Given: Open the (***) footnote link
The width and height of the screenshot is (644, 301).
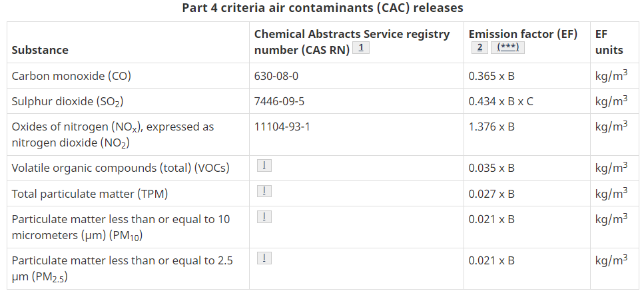Looking at the screenshot, I should pyautogui.click(x=507, y=48).
